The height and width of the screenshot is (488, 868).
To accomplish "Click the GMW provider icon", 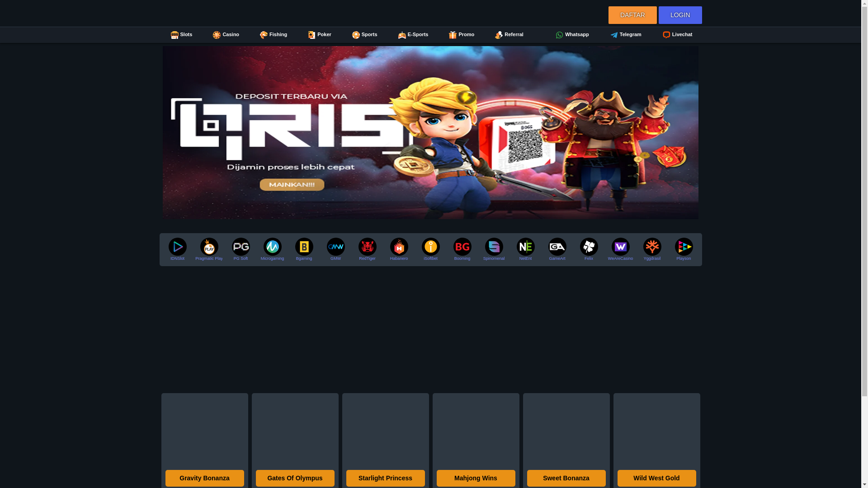I will pyautogui.click(x=335, y=247).
